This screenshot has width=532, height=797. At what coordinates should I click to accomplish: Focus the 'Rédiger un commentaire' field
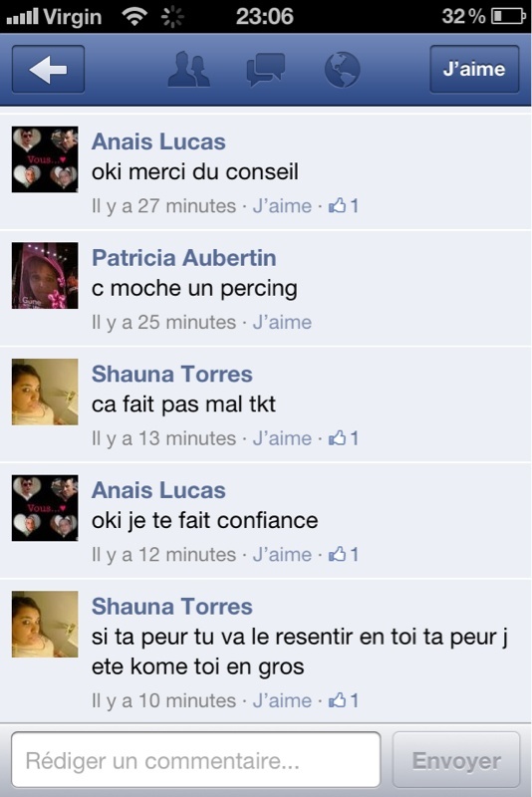pyautogui.click(x=195, y=760)
